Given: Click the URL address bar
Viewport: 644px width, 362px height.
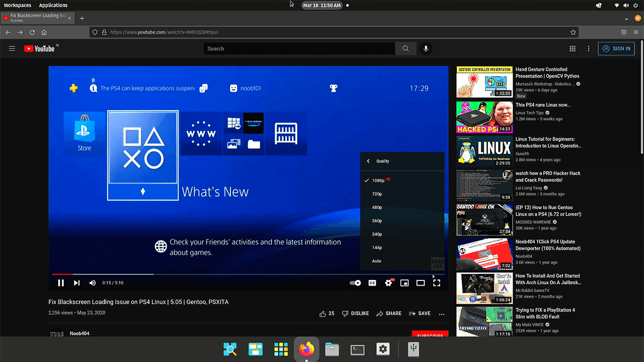Looking at the screenshot, I should click(x=335, y=32).
